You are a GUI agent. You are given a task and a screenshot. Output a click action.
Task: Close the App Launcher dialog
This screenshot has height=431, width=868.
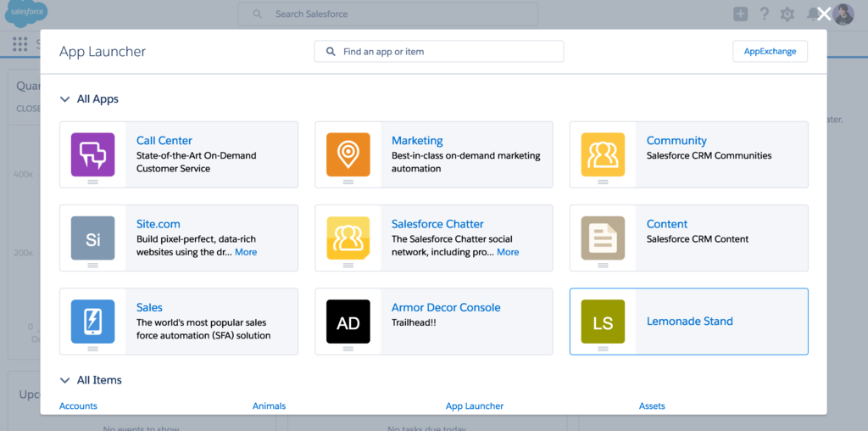coord(824,14)
